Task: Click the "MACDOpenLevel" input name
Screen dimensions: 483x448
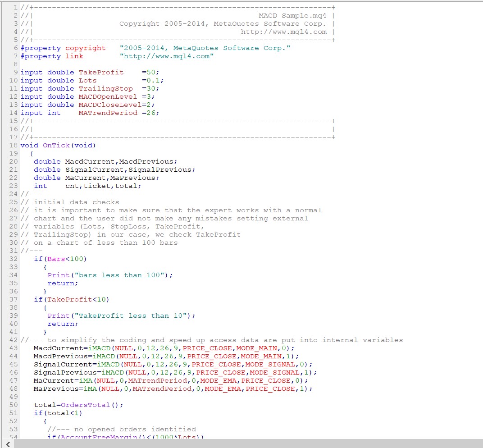Action: point(108,97)
